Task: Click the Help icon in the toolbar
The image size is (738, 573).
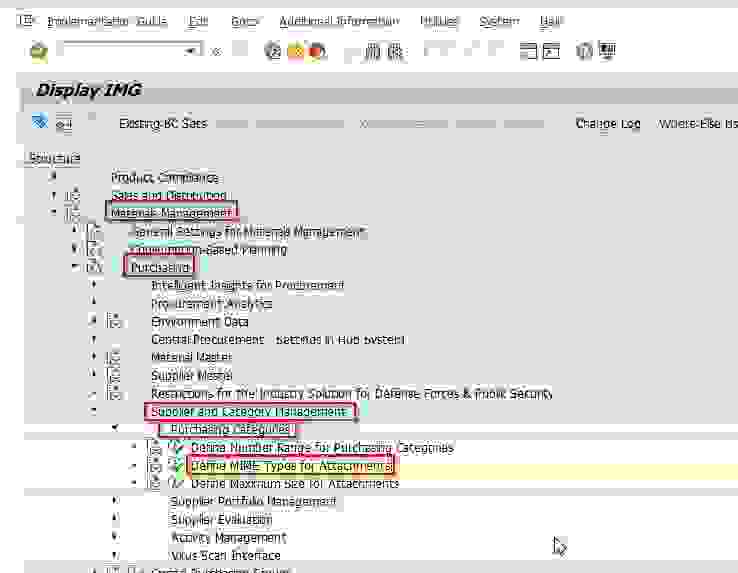Action: [x=586, y=51]
